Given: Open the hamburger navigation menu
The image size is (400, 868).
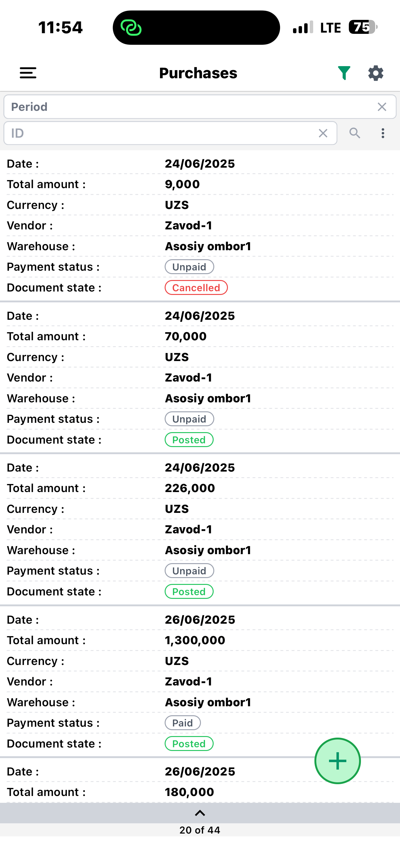Looking at the screenshot, I should point(28,73).
